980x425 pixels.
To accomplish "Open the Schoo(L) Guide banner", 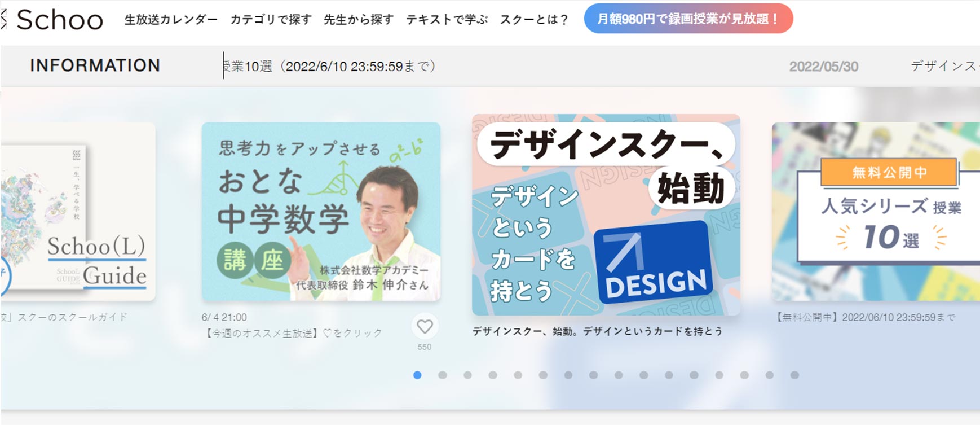I will coord(78,212).
